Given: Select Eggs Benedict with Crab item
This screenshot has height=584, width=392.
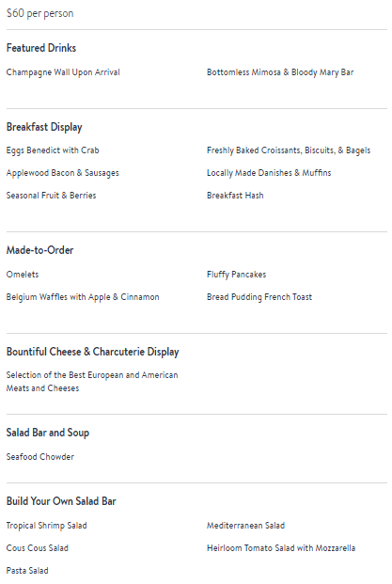Looking at the screenshot, I should point(53,150).
